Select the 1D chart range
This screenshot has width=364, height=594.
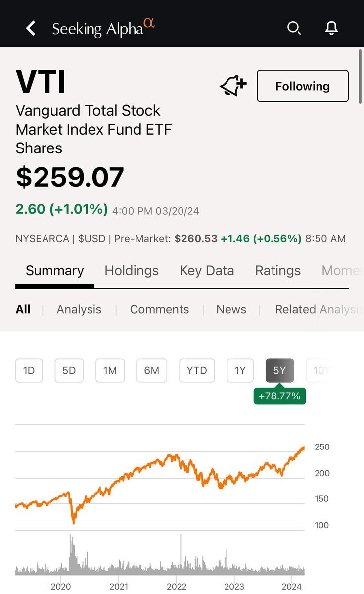(x=29, y=371)
